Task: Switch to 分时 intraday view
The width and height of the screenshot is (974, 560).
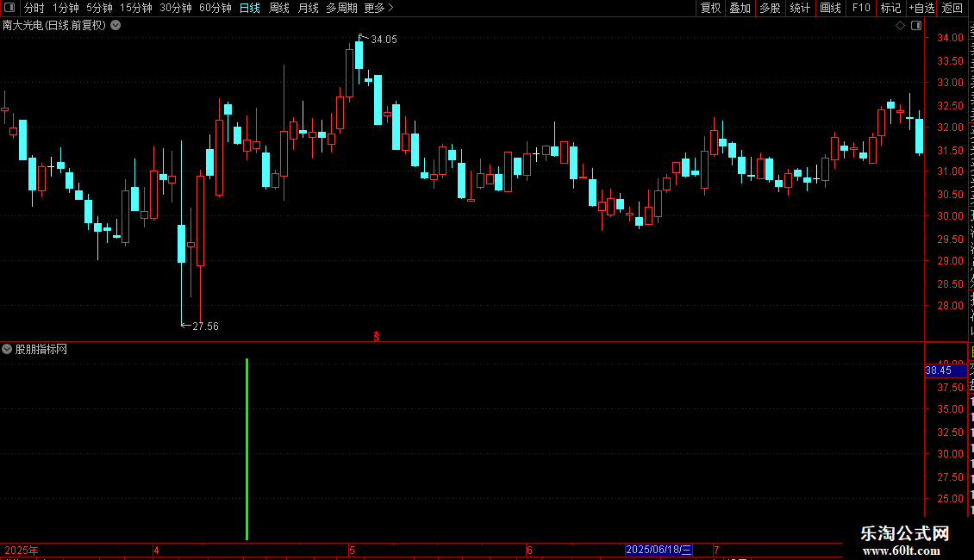Action: (x=34, y=8)
